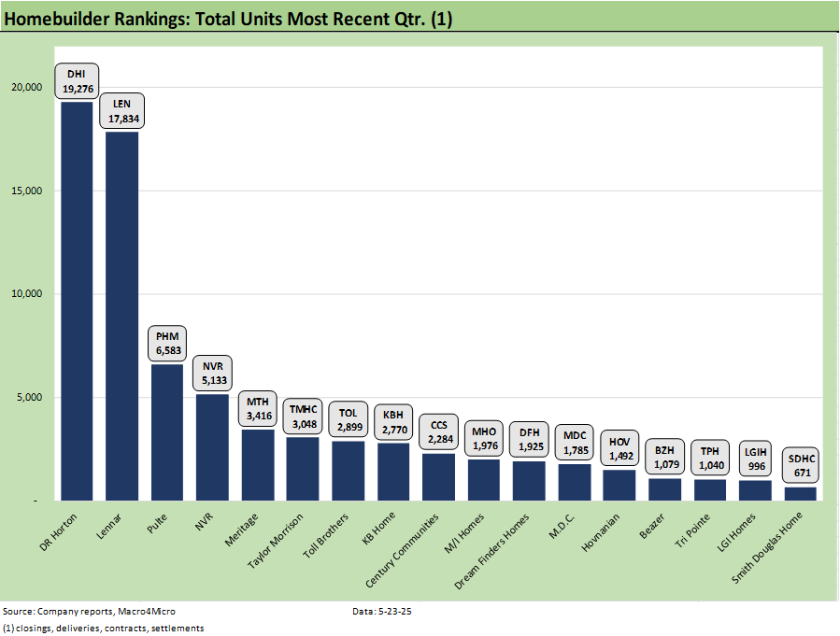Select the Century Communities bar

pos(439,477)
